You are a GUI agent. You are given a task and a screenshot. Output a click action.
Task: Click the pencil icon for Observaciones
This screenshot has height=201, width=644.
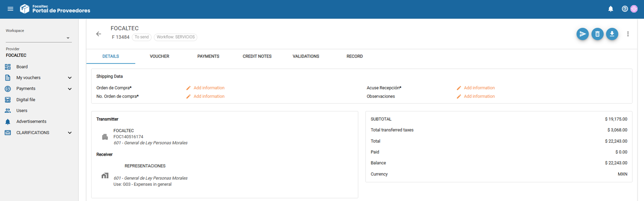point(459,96)
